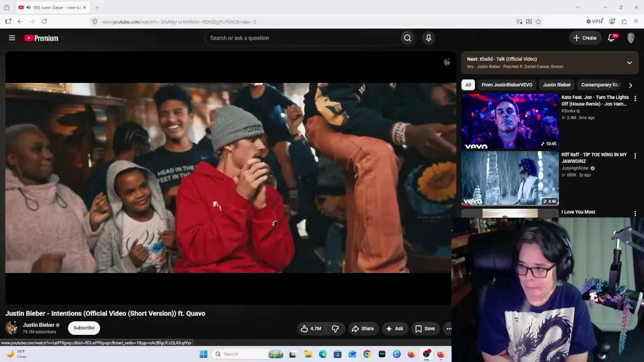Open the YouTube account avatar menu
The image size is (644, 362).
[631, 38]
